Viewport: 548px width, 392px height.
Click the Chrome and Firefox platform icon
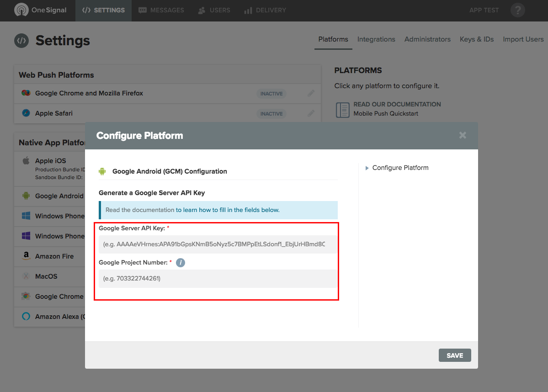(26, 93)
